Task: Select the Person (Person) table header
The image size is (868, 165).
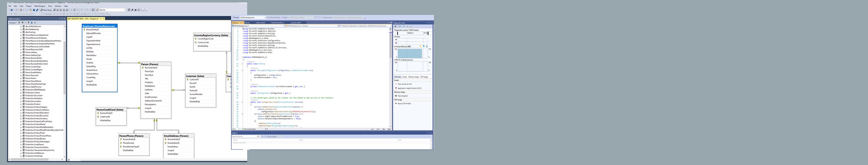Action: coord(156,64)
